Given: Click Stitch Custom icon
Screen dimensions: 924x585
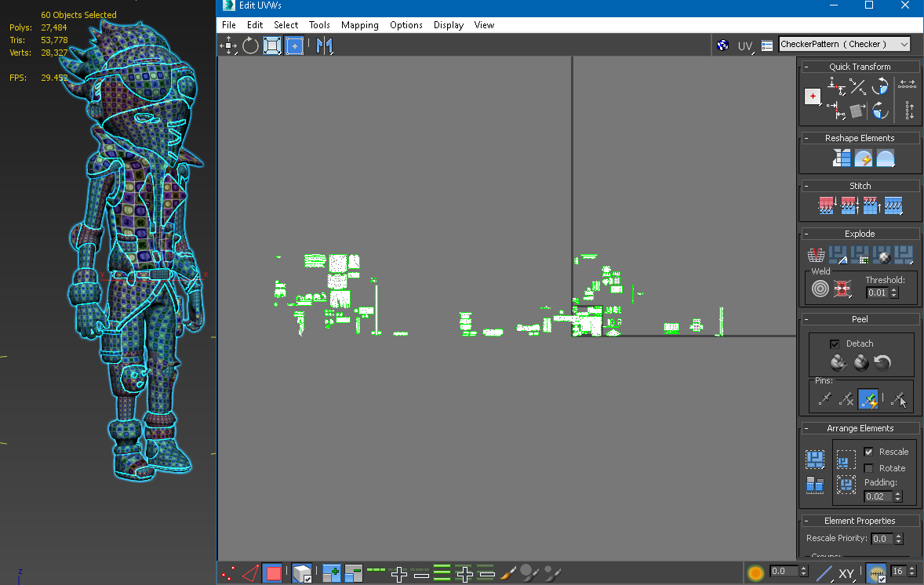Looking at the screenshot, I should (x=893, y=205).
